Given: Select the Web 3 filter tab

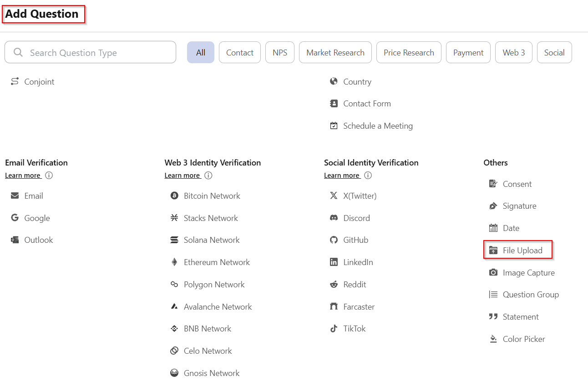Looking at the screenshot, I should coord(514,52).
